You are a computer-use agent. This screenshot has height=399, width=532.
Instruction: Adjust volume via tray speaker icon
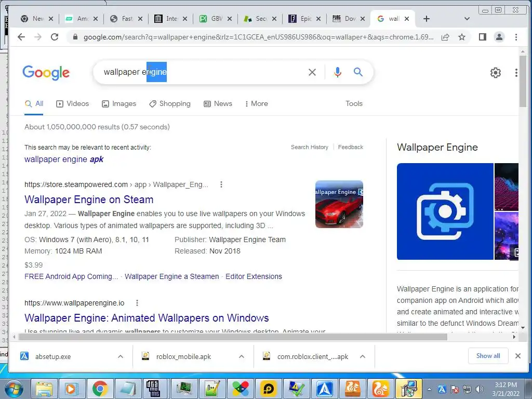(x=480, y=389)
